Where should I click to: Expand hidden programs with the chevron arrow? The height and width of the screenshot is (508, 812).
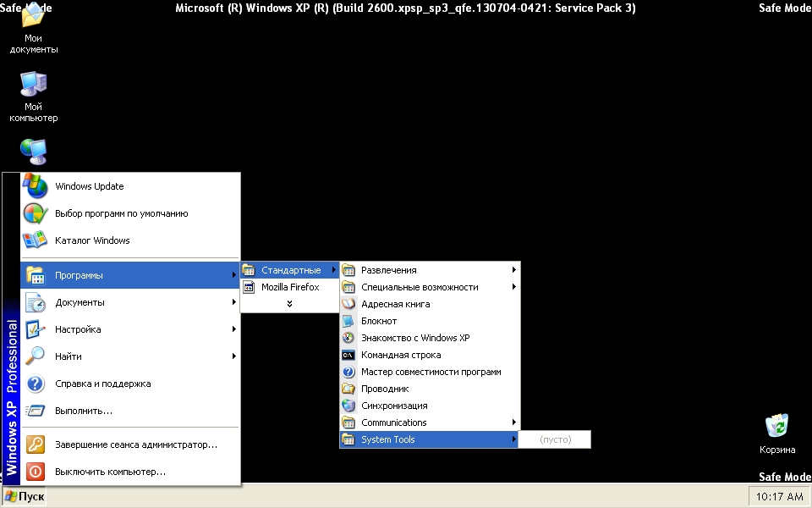289,304
